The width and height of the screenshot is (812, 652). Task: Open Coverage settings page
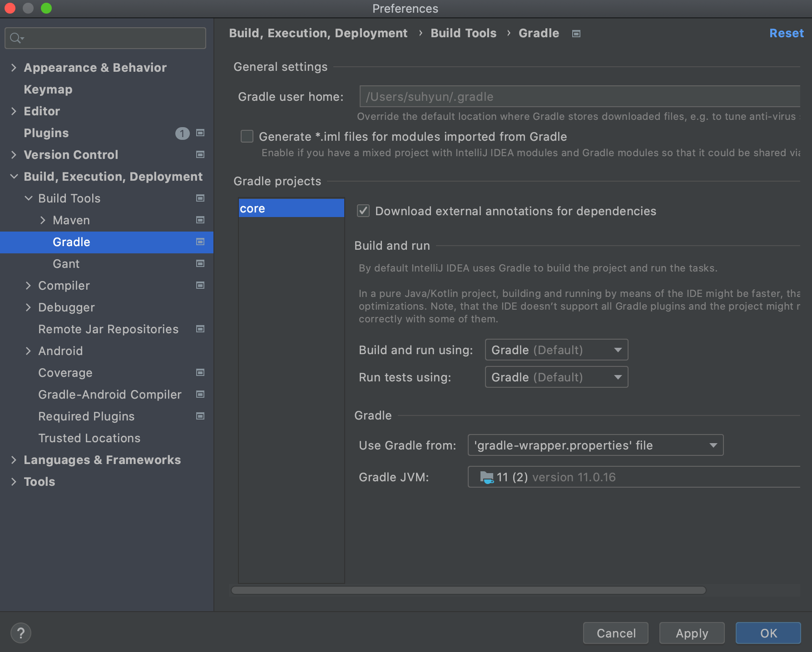(65, 373)
